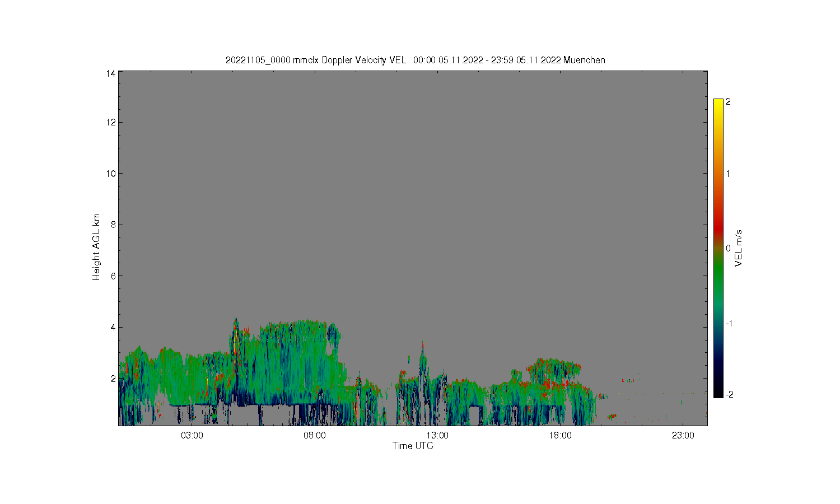Click the height tick label 4
Screen dimensions: 840x504
(x=113, y=327)
